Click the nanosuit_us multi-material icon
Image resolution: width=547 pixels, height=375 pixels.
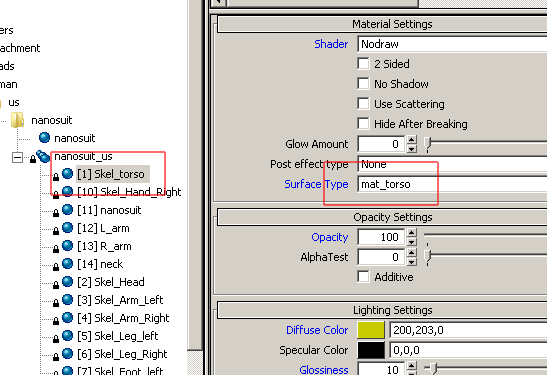43,156
